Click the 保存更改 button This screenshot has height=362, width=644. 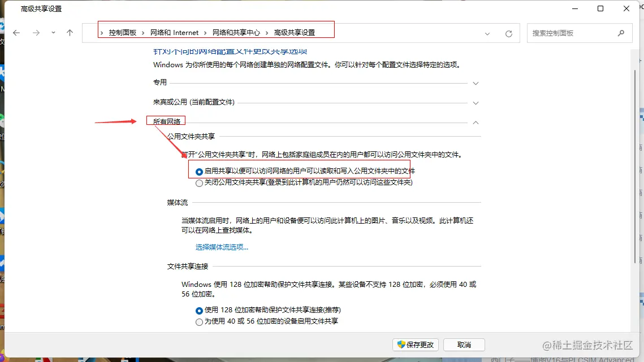coord(416,344)
